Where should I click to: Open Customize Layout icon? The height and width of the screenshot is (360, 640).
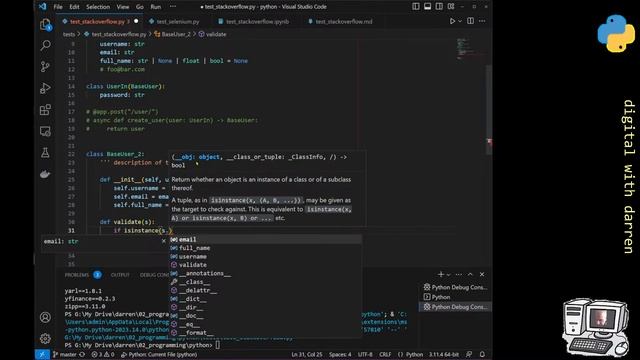(451, 7)
